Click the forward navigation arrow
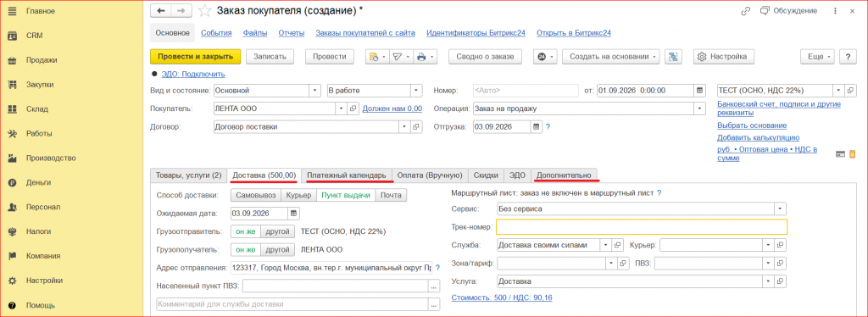The width and height of the screenshot is (868, 317). (181, 10)
